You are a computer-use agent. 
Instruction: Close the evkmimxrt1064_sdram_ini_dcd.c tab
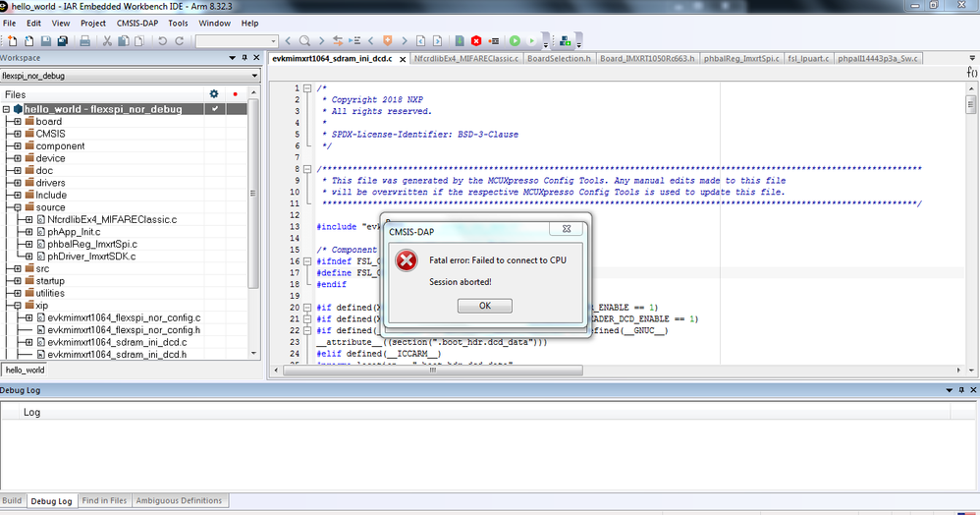pyautogui.click(x=403, y=59)
